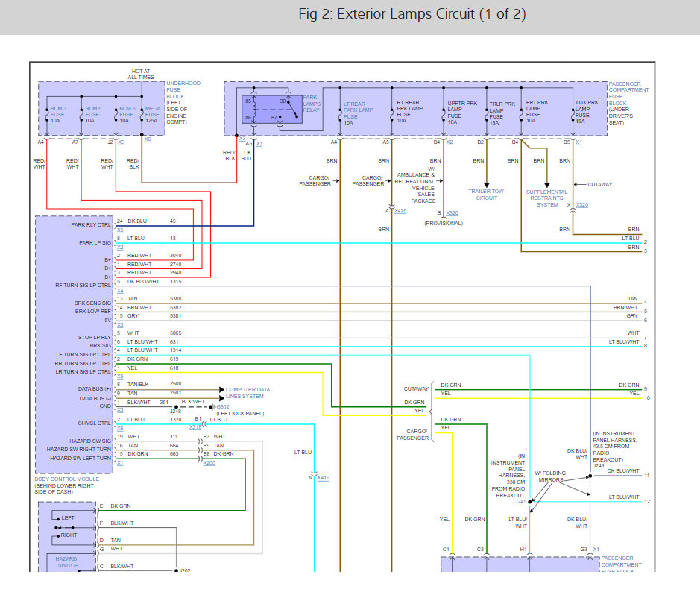Select the Mega Fuse 125A label
Viewport: 700px width, 592px height.
point(151,113)
